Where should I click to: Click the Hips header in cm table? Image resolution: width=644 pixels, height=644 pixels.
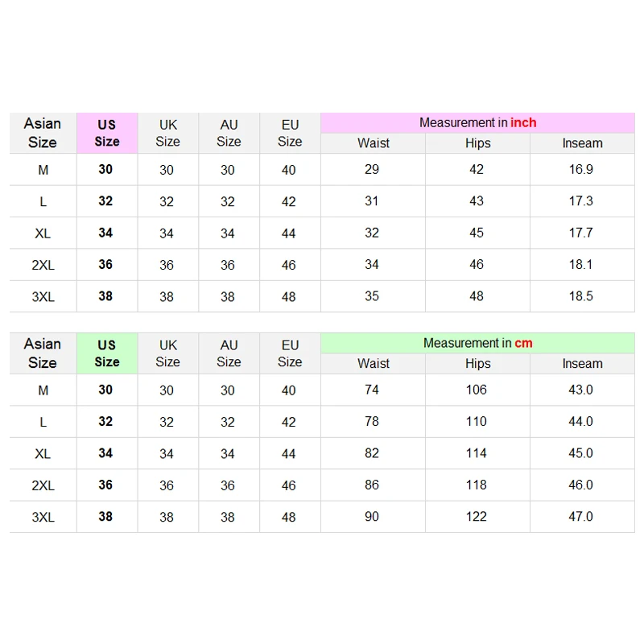tap(477, 364)
